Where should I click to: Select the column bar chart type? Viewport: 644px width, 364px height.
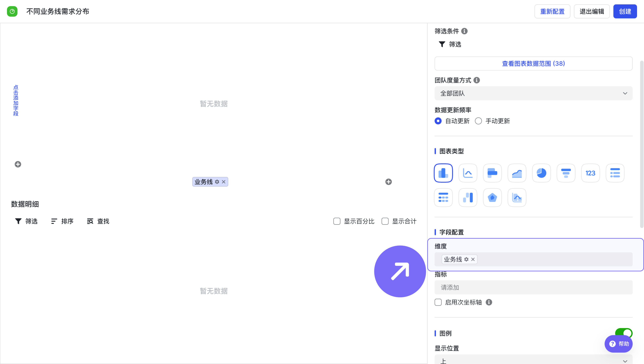443,173
